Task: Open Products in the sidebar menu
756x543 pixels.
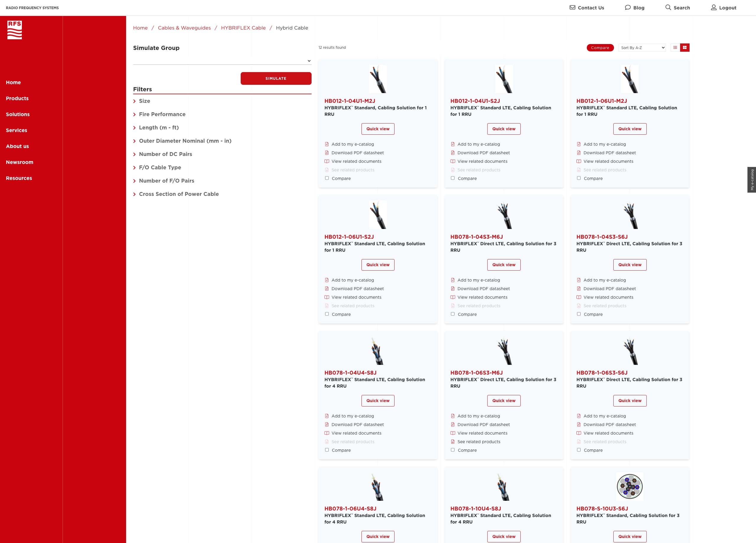Action: (x=17, y=98)
